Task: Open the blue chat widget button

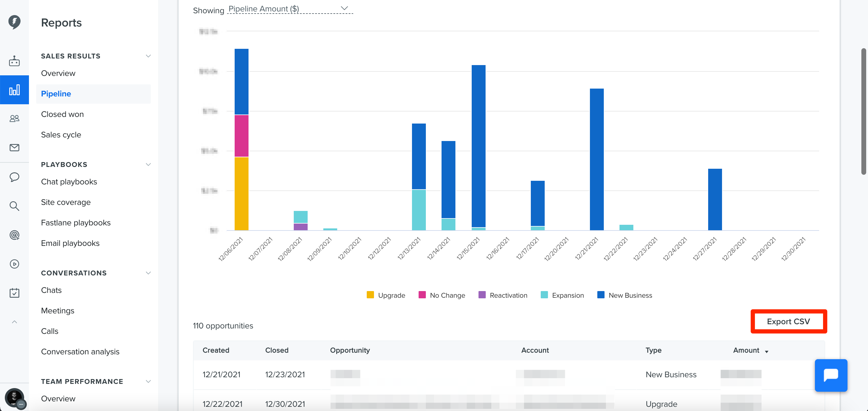Action: tap(831, 375)
